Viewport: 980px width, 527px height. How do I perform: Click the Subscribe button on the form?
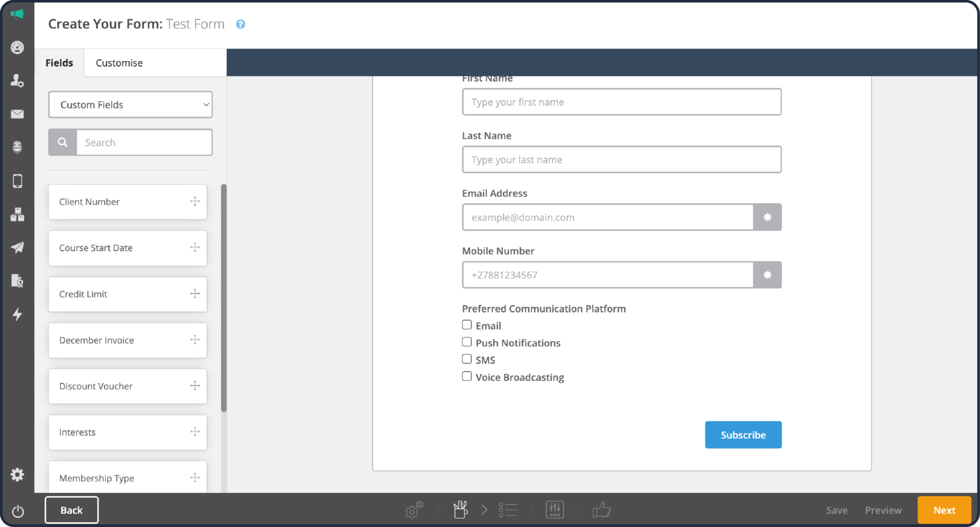pos(743,435)
